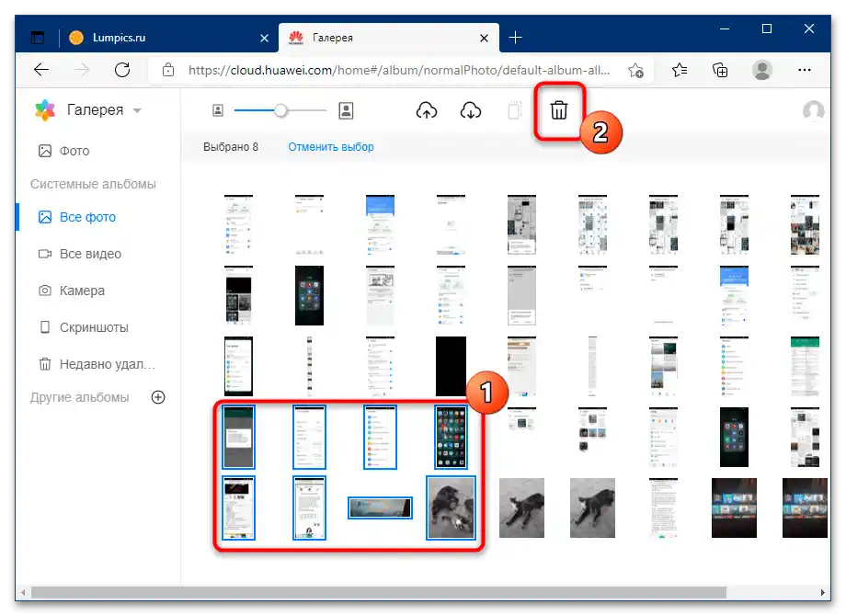Click Отменить выбор link
This screenshot has width=846, height=616.
331,147
